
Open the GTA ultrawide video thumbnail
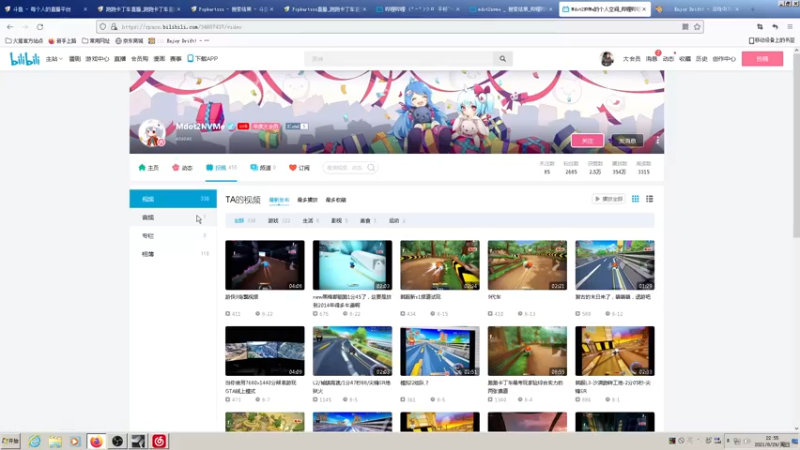coord(265,351)
